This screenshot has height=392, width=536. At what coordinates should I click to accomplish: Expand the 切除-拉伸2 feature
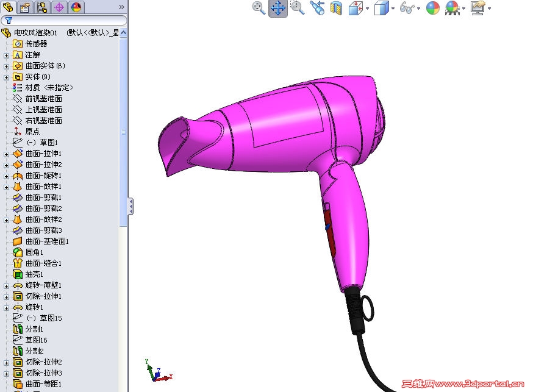tap(6, 363)
